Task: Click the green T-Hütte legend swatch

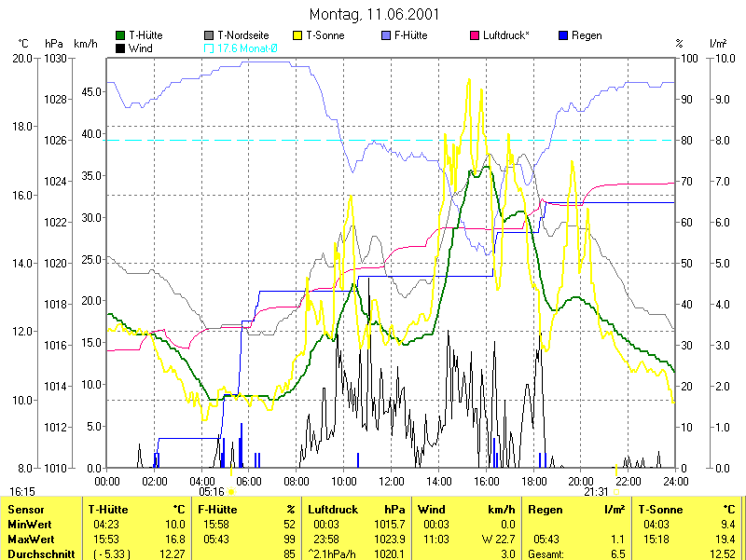Action: 120,35
